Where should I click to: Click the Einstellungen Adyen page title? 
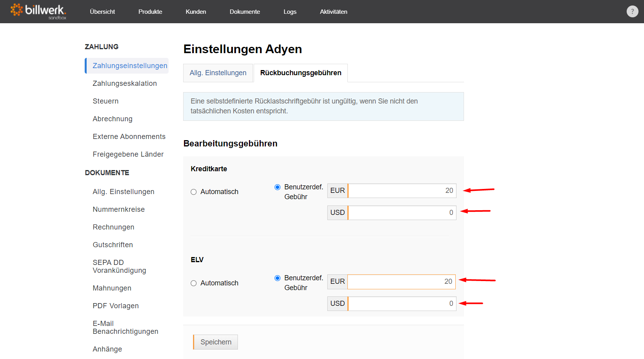(243, 49)
